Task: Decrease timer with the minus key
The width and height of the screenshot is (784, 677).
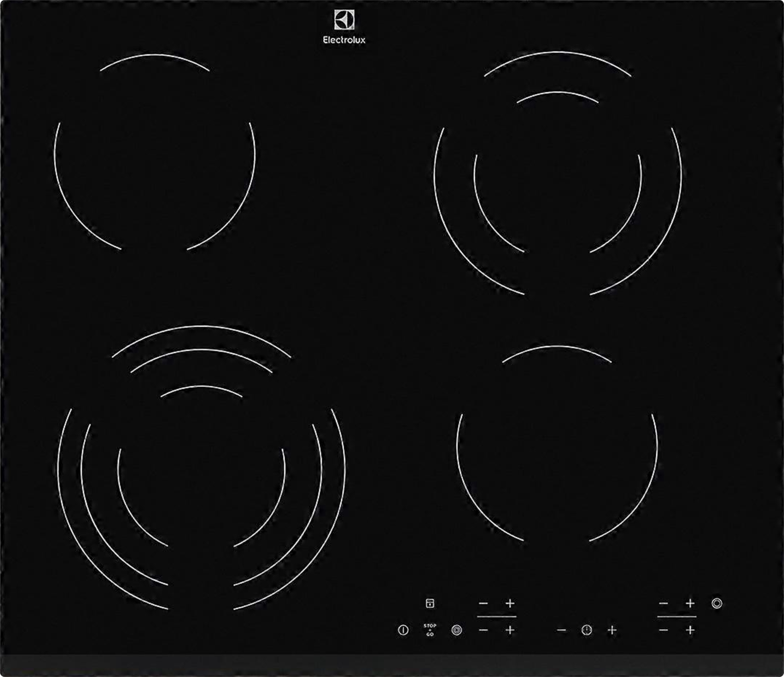Action: click(x=561, y=630)
